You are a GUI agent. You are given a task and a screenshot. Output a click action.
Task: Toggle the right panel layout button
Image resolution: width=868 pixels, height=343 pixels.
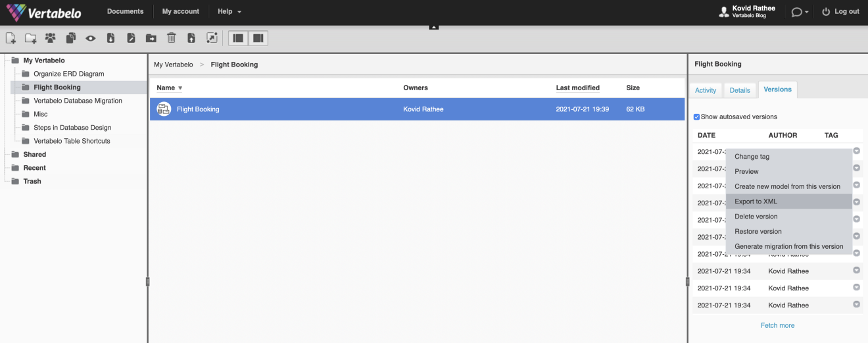coord(258,38)
